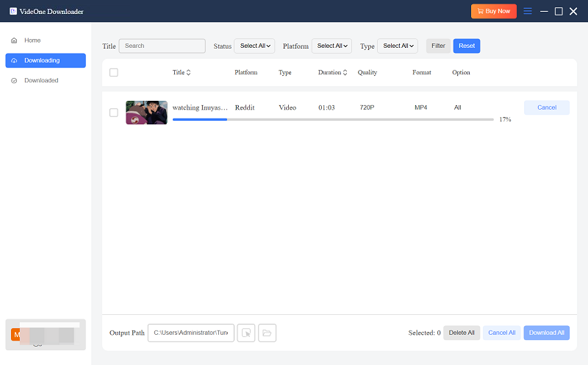Sort list by Title arrows
Viewport: 588px width, 365px height.
[x=188, y=73]
